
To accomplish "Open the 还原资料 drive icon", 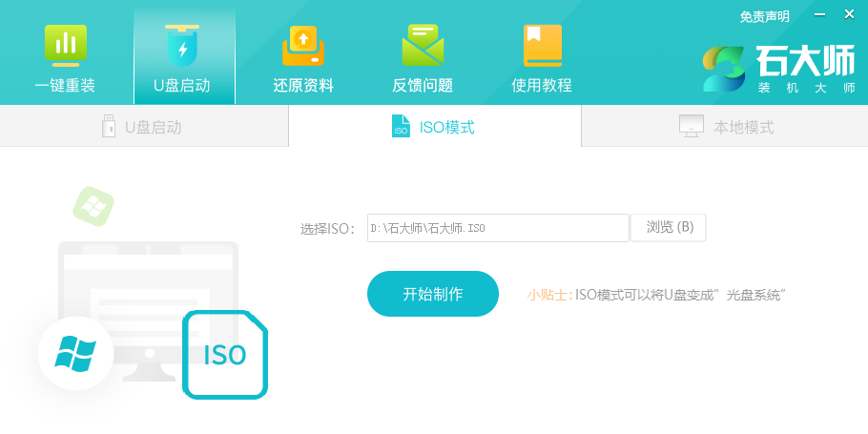I will 302,46.
